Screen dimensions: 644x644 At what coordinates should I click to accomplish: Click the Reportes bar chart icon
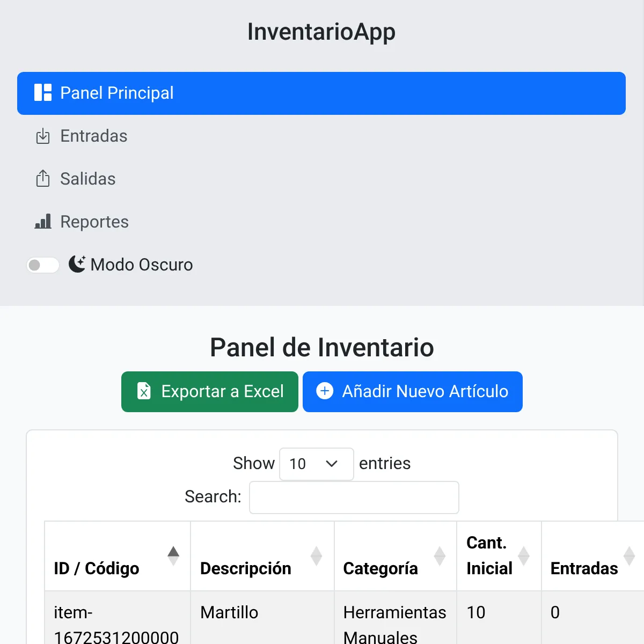[43, 222]
